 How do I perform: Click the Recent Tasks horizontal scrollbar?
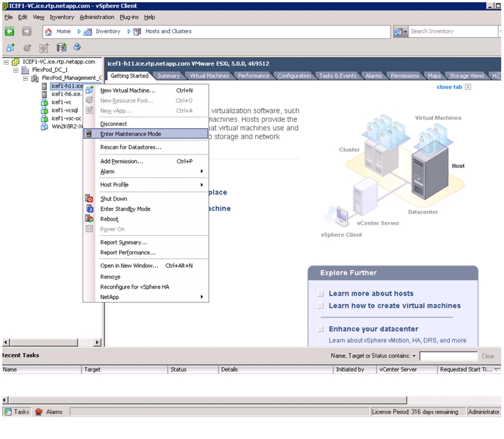point(208,400)
